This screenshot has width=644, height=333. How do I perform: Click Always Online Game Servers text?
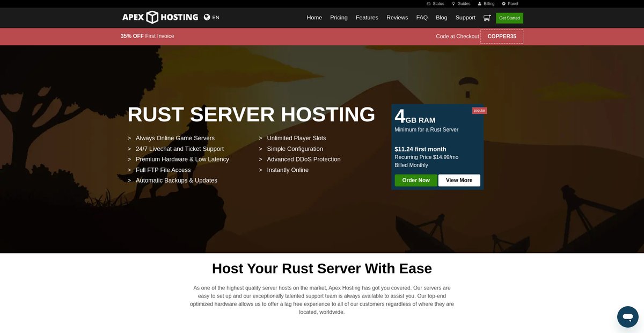175,138
